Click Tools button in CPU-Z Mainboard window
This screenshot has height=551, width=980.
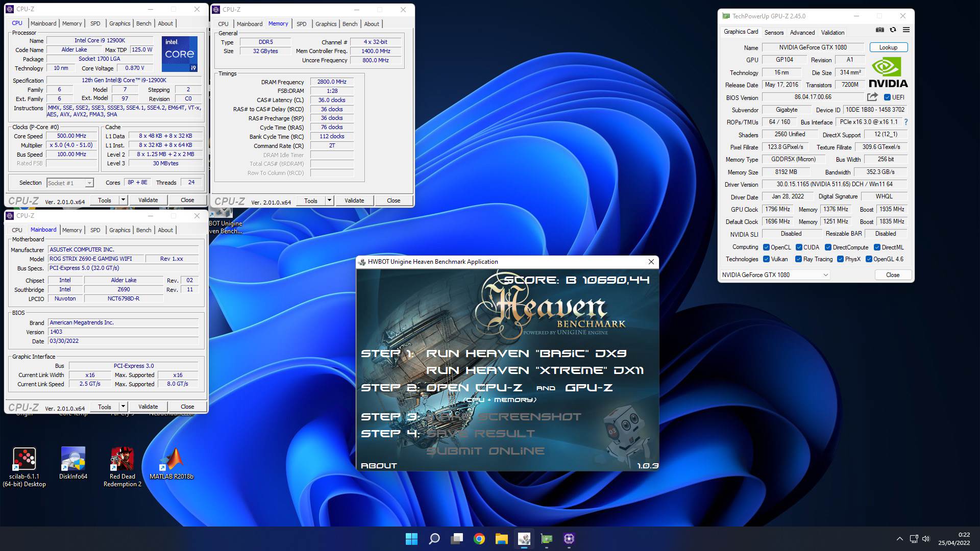(x=105, y=407)
